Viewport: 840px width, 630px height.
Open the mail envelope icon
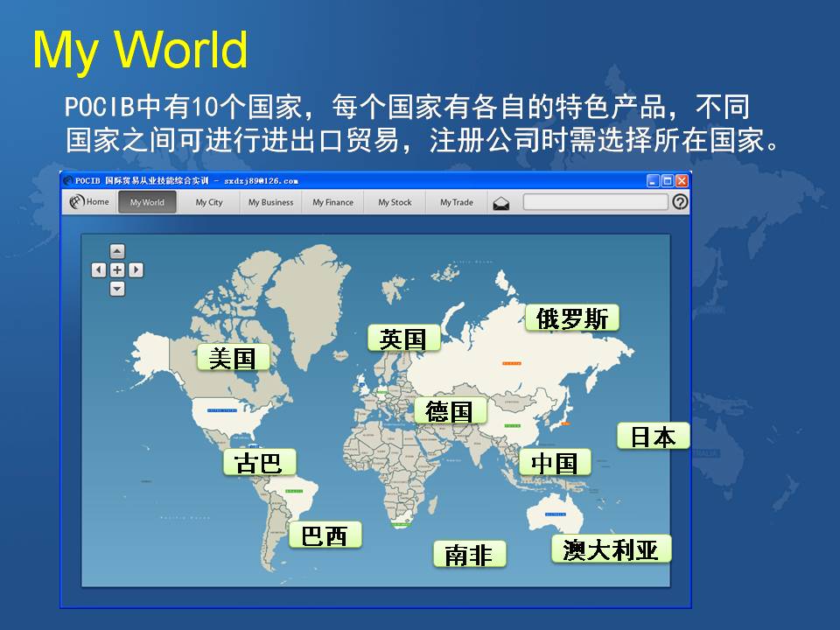[x=500, y=203]
